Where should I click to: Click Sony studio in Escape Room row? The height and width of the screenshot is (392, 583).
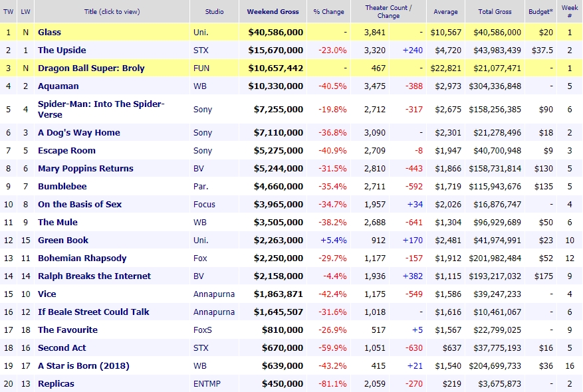click(x=203, y=150)
